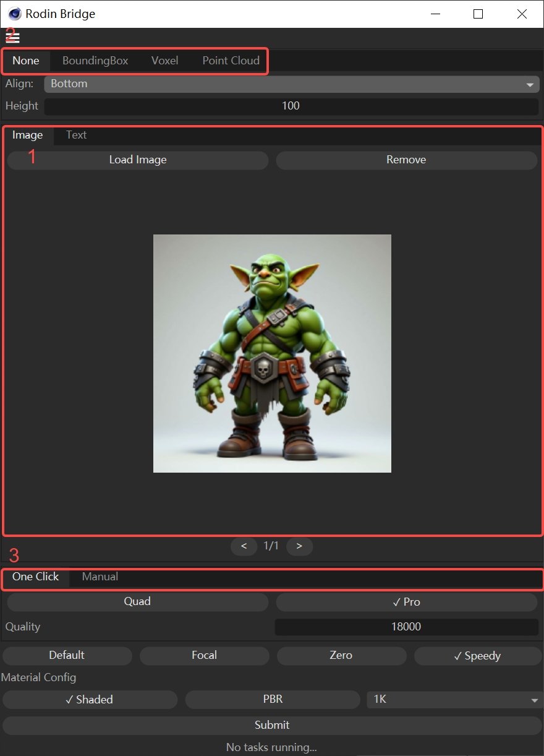544x756 pixels.
Task: Select the PBR material option
Action: point(273,700)
